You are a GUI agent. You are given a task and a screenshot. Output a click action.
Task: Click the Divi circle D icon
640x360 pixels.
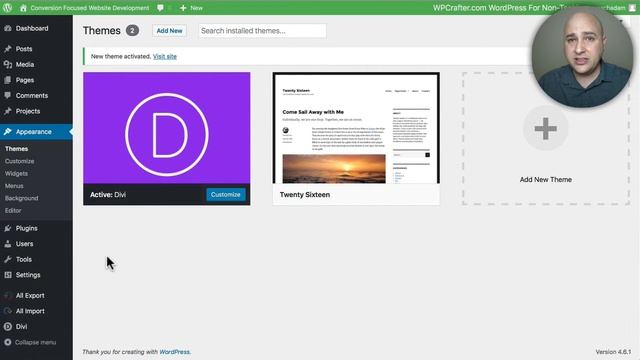tap(8, 327)
